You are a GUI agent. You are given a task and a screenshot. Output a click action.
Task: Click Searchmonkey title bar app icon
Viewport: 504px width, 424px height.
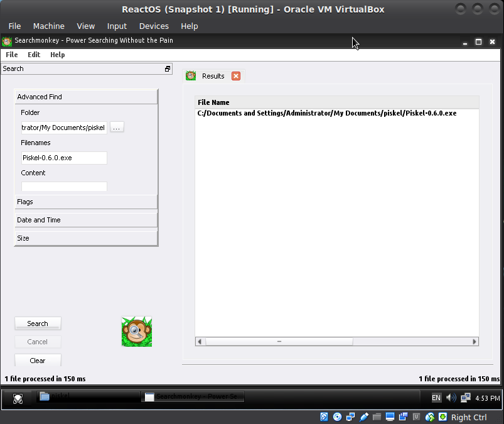coord(7,41)
